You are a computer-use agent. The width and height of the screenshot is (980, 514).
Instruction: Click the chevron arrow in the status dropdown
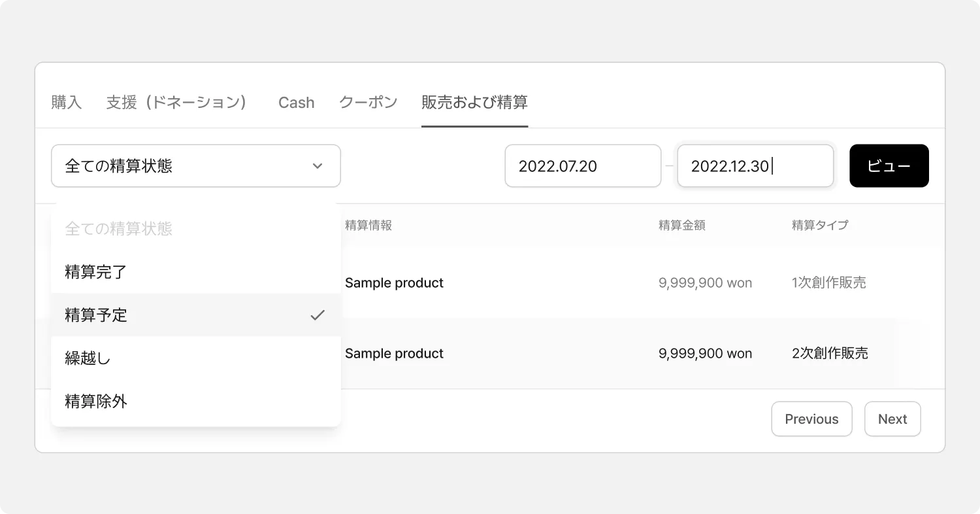318,166
